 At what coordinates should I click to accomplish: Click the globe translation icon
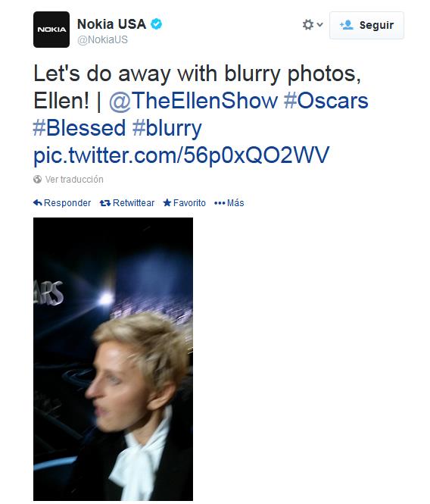pyautogui.click(x=38, y=180)
